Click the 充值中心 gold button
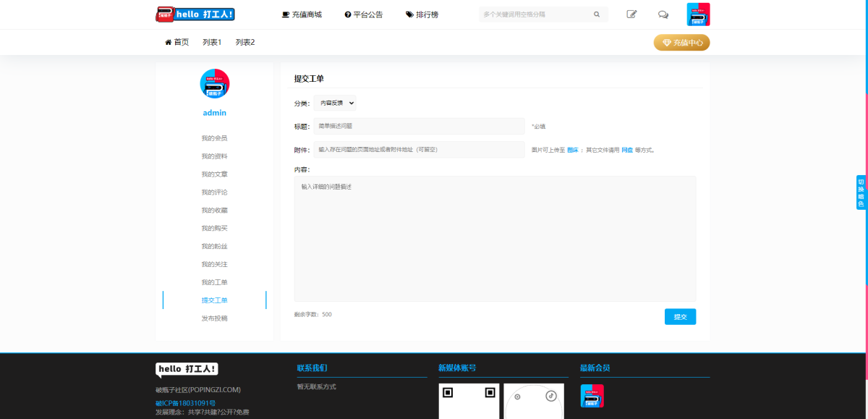 (681, 43)
